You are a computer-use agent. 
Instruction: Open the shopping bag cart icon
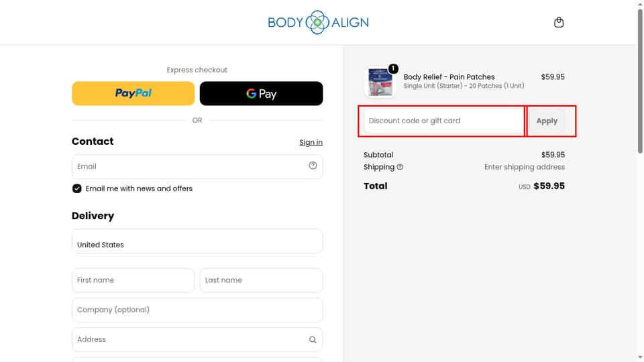(x=559, y=22)
